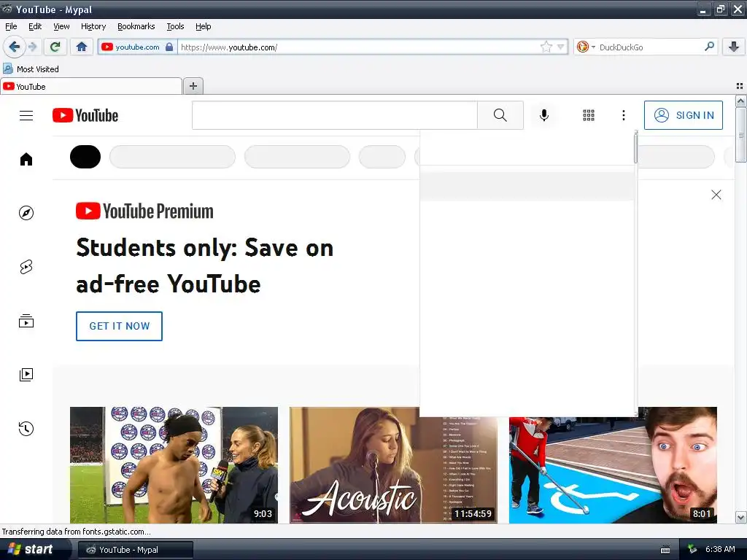The width and height of the screenshot is (747, 560).
Task: Open Shorts icon in sidebar
Action: pos(26,267)
